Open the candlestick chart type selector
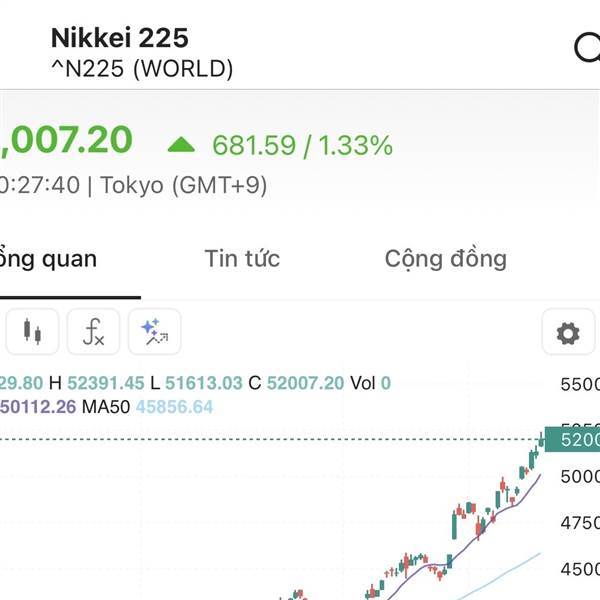Viewport: 600px width, 600px height. click(x=34, y=332)
